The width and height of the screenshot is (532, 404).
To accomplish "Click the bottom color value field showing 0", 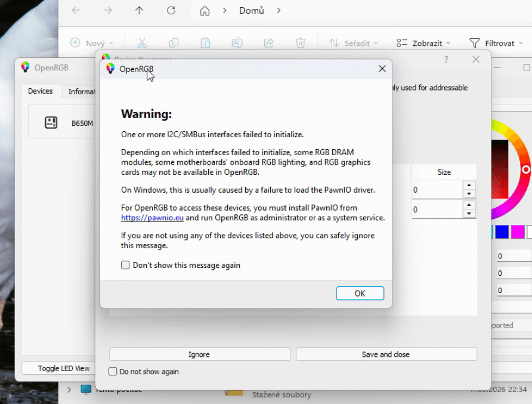I will coord(514,290).
